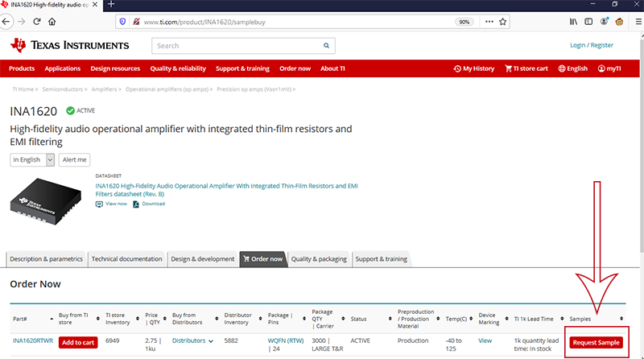This screenshot has height=359, width=644.
Task: Open Firefox library icon
Action: pyautogui.click(x=573, y=22)
